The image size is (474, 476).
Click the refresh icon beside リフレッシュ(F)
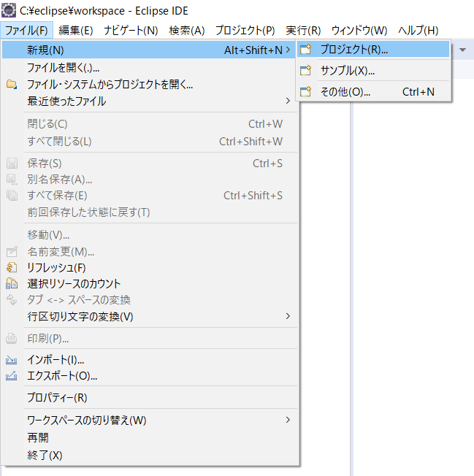12,267
